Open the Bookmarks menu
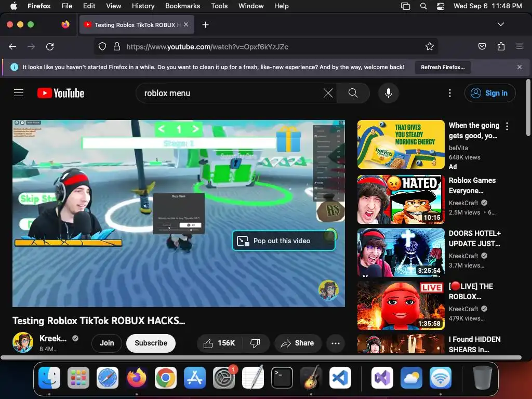Image resolution: width=532 pixels, height=399 pixels. click(x=182, y=6)
